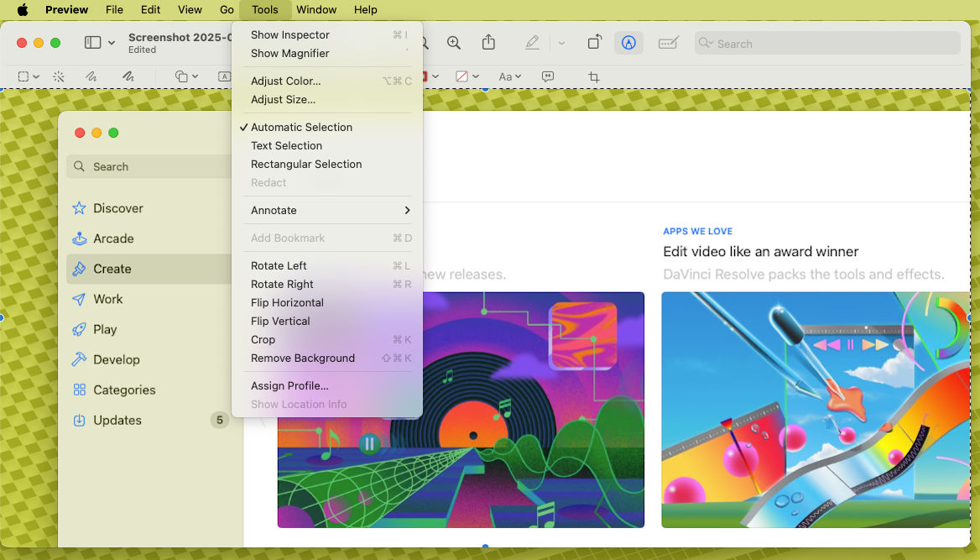The height and width of the screenshot is (560, 980).
Task: Open the Shapes dropdown chevron
Action: pyautogui.click(x=195, y=76)
